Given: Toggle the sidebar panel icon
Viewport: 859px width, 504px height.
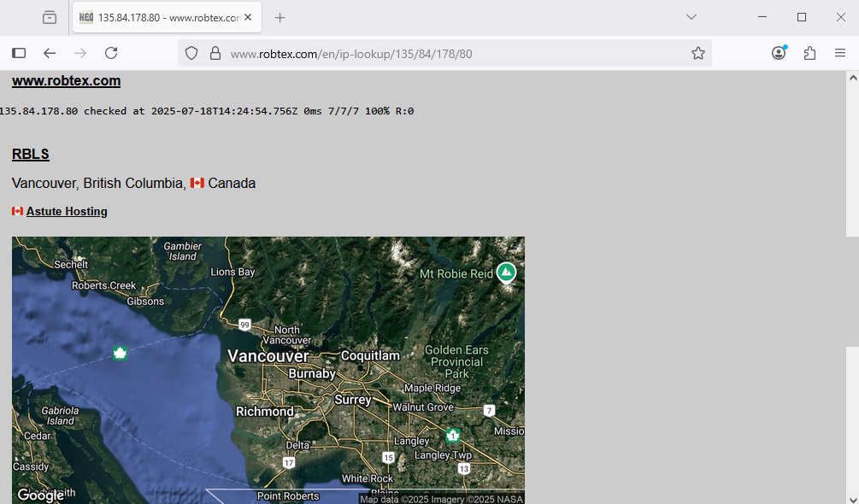Looking at the screenshot, I should click(19, 53).
